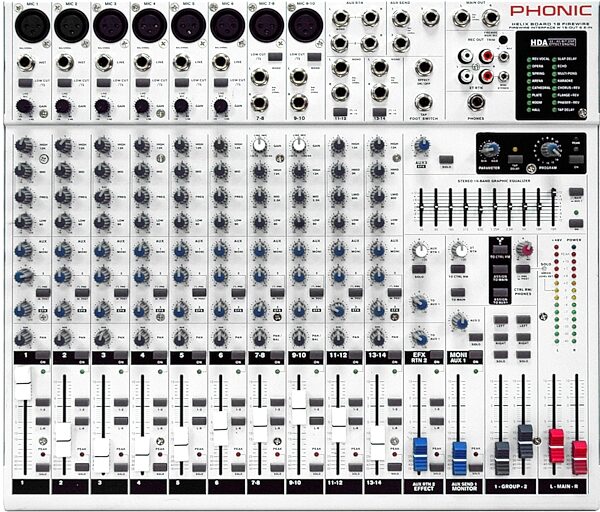Click the channel 6 AUX 2 send knob
Image resolution: width=600 pixels, height=512 pixels.
click(x=220, y=275)
